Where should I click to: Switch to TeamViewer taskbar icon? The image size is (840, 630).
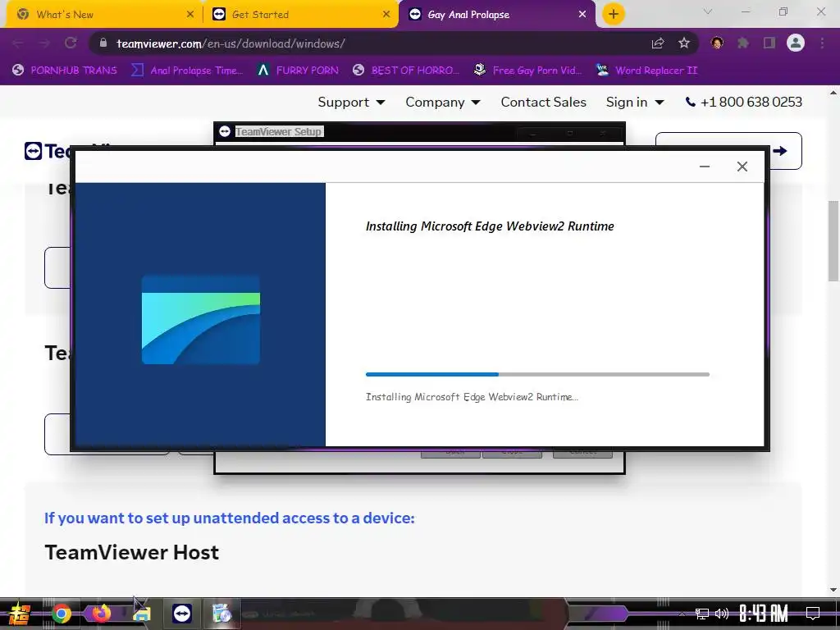(181, 614)
